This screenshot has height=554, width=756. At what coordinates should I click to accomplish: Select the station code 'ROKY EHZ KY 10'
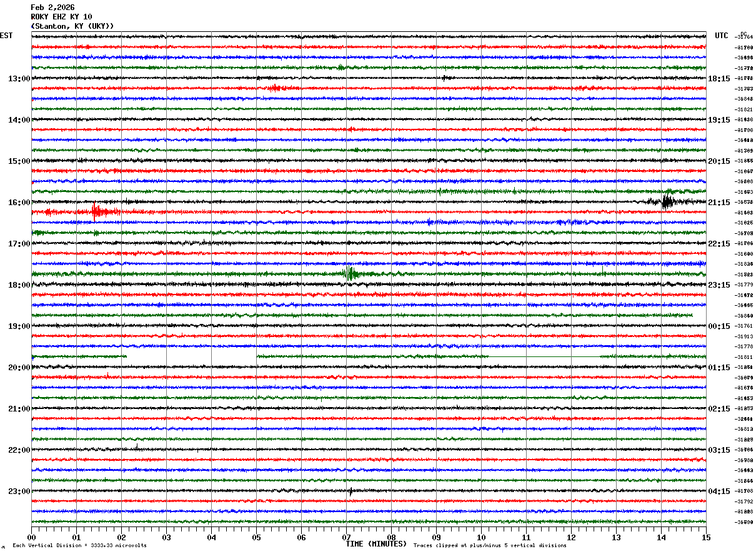pyautogui.click(x=61, y=17)
